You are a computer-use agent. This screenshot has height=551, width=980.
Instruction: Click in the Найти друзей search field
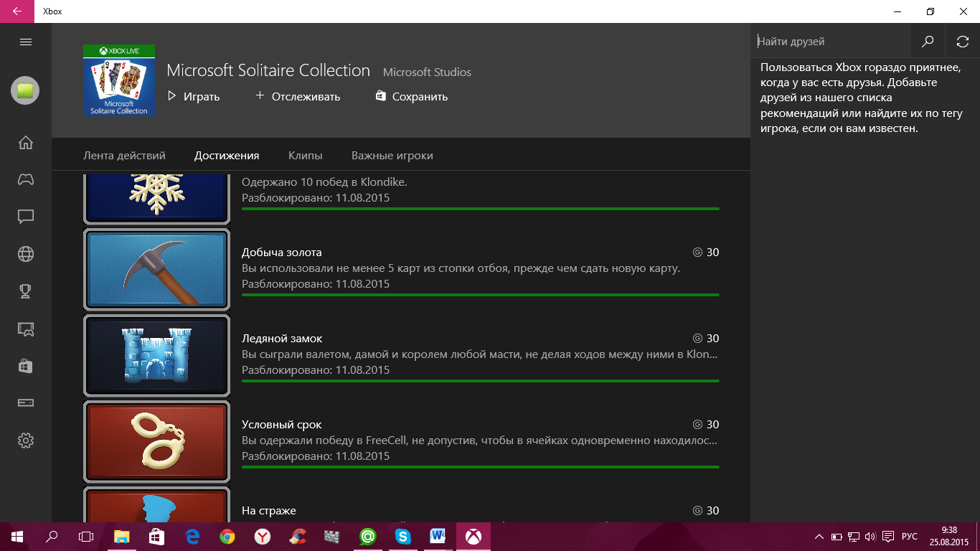coord(831,42)
